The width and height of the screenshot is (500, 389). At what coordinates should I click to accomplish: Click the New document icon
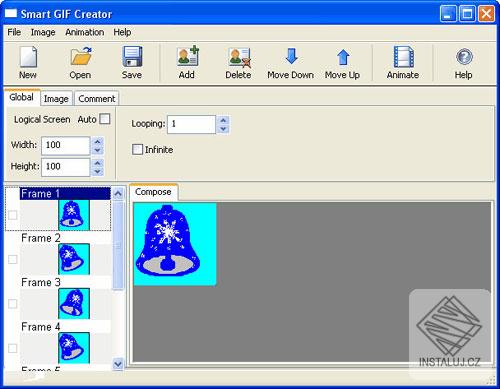28,57
